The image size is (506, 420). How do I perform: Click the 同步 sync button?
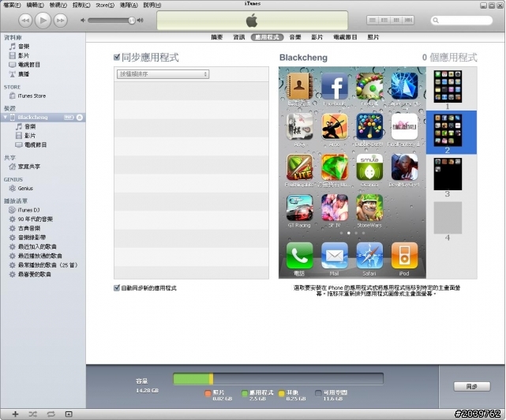472,386
